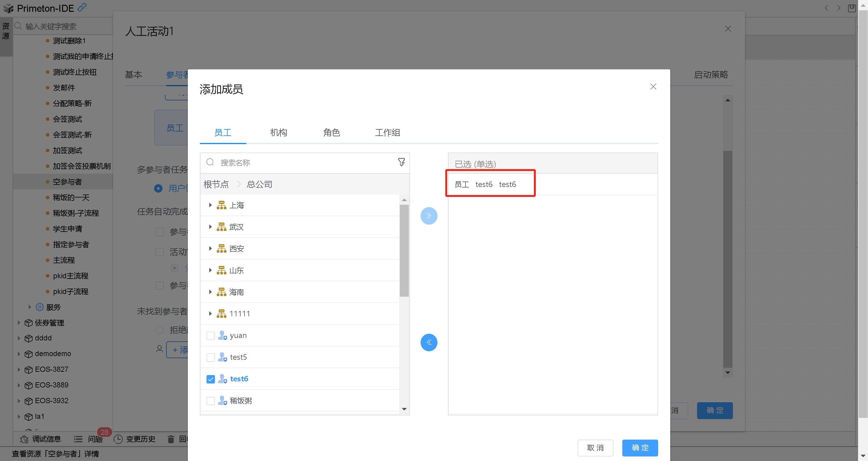Tick the test5 employee checkbox

211,357
